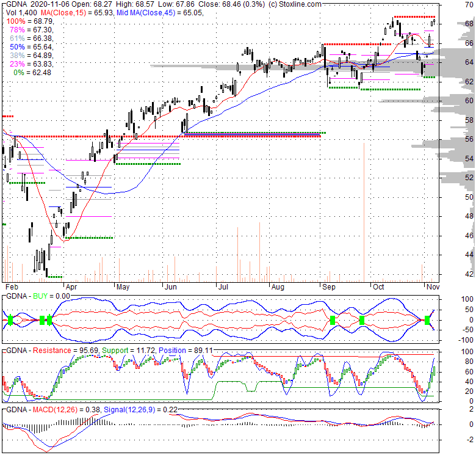Select the '(c) Stoxline.com' credit text

click(295, 4)
